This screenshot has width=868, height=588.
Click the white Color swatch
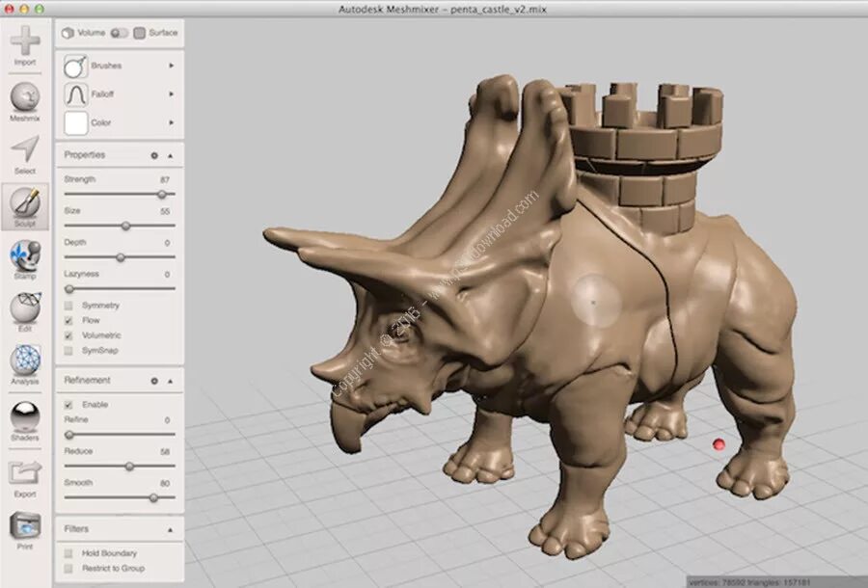point(76,122)
